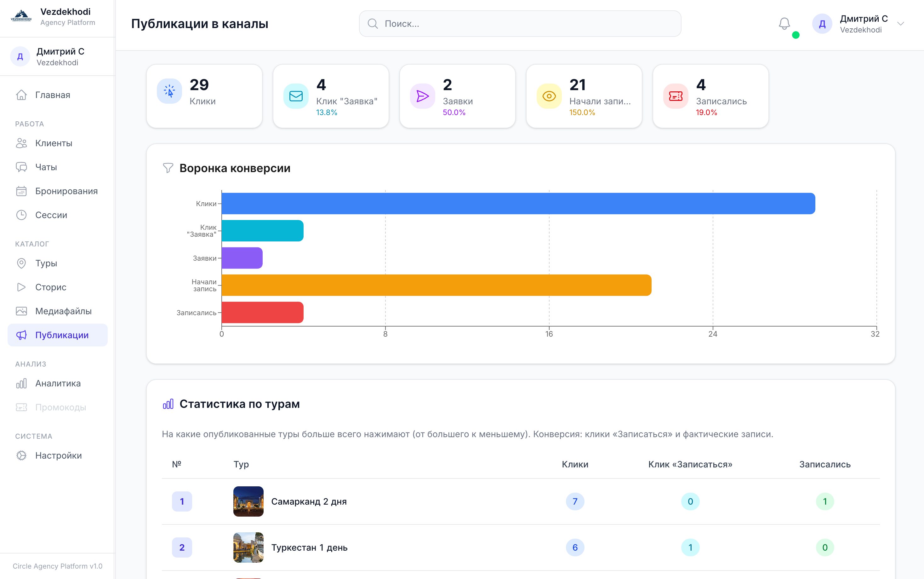Click the orange Начали запись funnel bar
924x579 pixels.
436,285
